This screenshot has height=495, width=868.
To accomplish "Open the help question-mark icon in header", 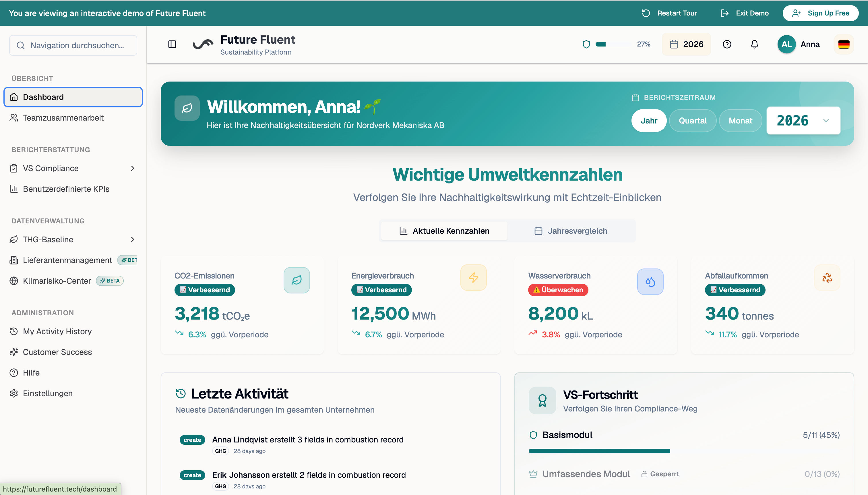I will click(726, 44).
